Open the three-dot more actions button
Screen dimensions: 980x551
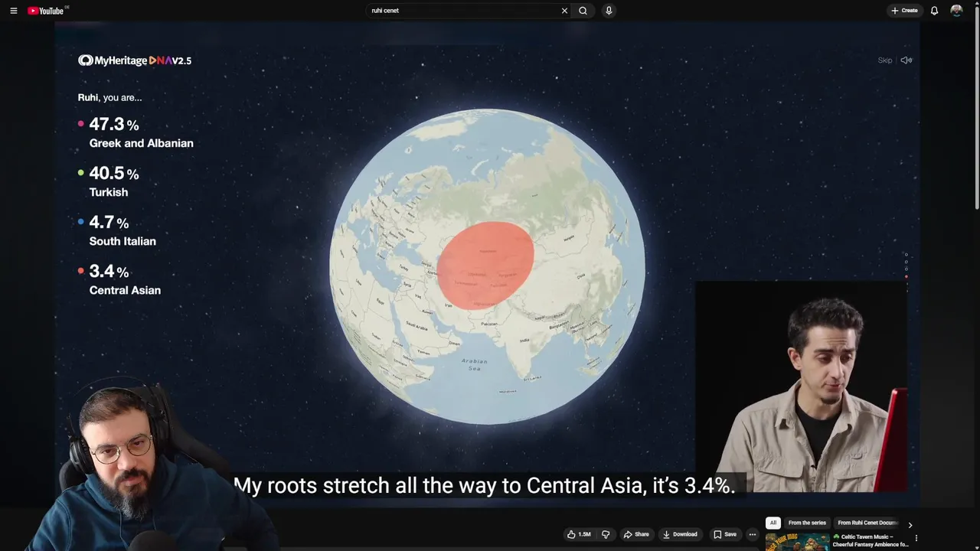click(753, 534)
